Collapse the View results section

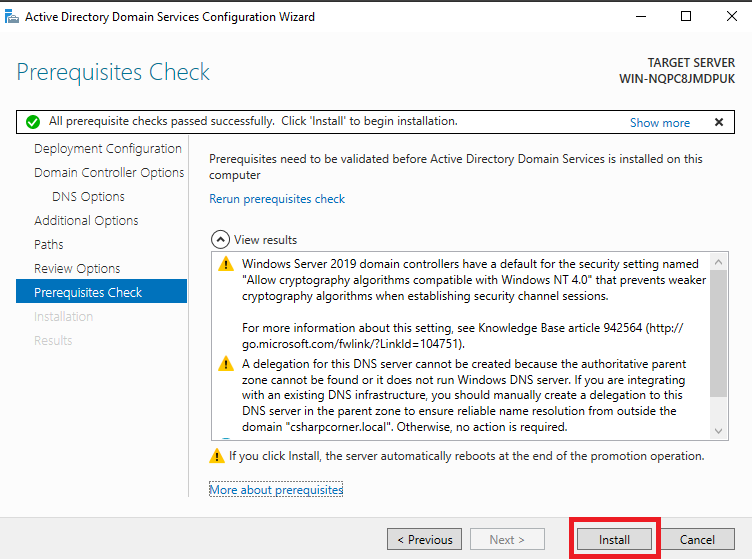click(220, 240)
